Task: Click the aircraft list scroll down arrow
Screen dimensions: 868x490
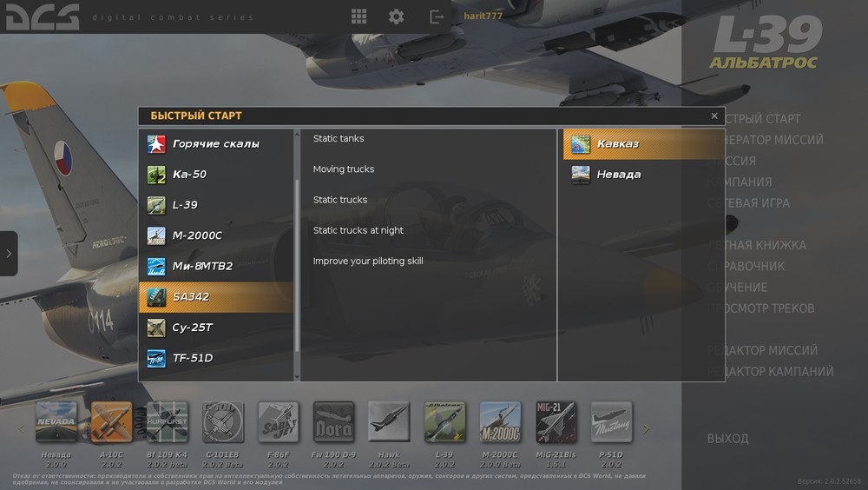Action: point(297,376)
